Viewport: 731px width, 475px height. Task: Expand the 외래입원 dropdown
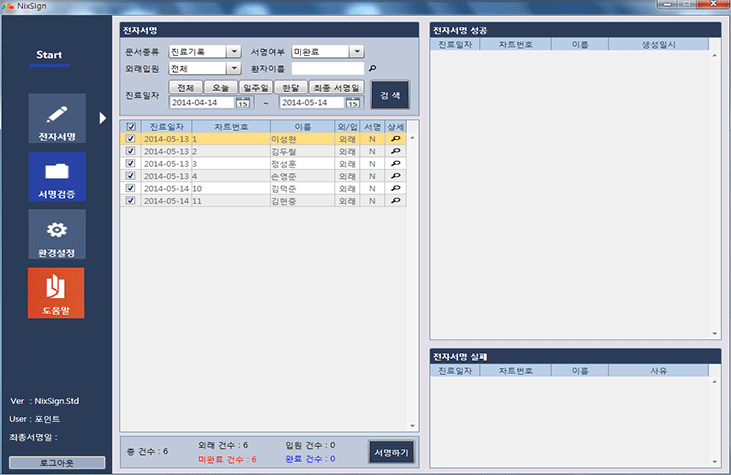click(234, 69)
